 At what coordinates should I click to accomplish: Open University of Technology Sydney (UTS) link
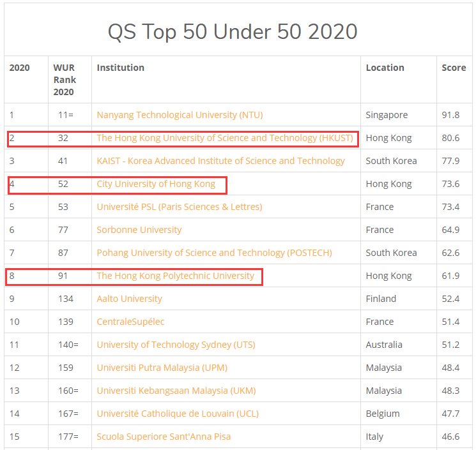pos(176,345)
